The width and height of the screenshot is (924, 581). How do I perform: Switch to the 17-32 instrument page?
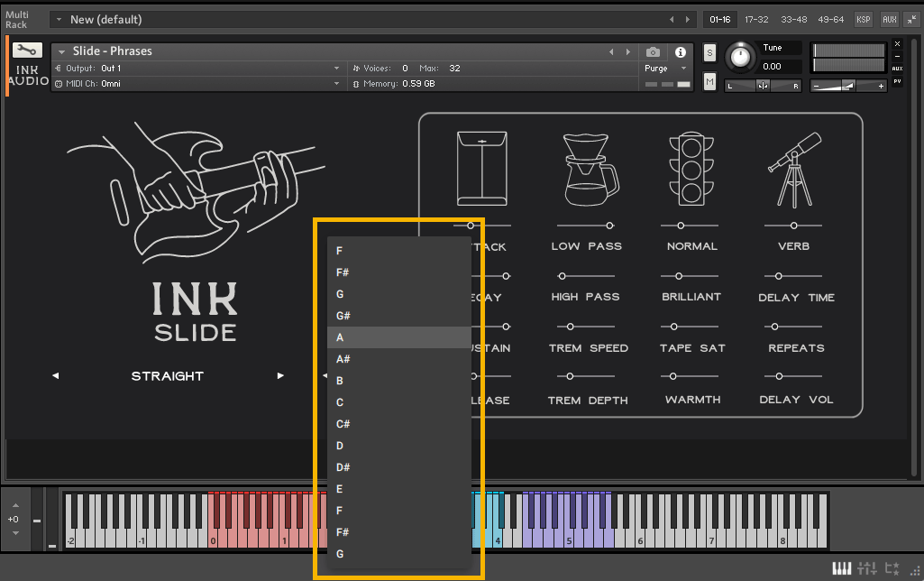click(756, 19)
